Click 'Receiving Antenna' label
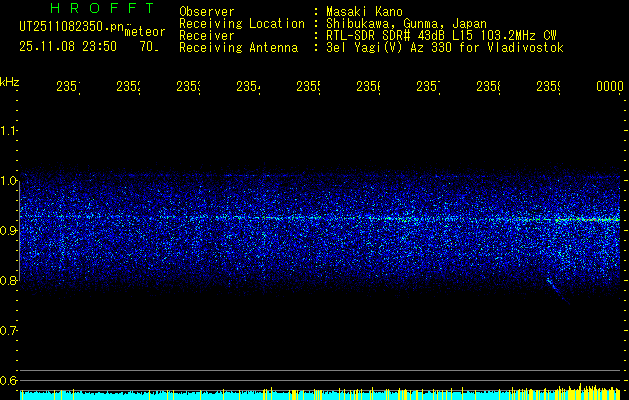 pyautogui.click(x=239, y=48)
